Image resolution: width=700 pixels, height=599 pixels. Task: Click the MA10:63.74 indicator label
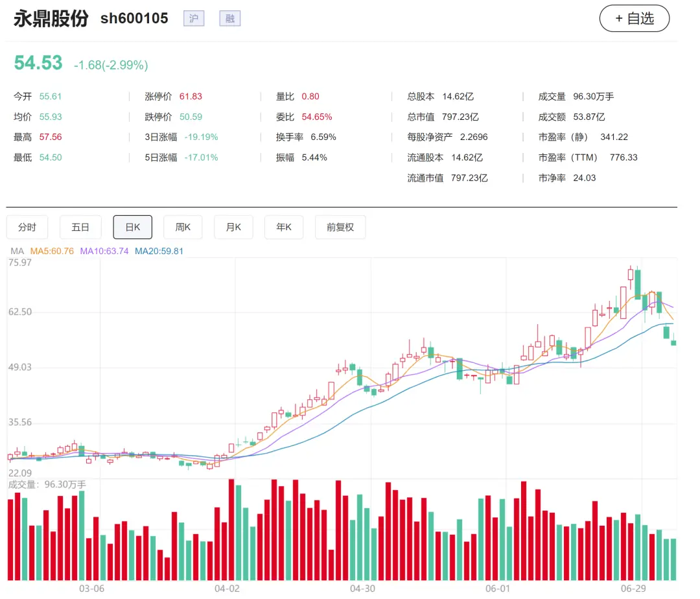click(104, 252)
